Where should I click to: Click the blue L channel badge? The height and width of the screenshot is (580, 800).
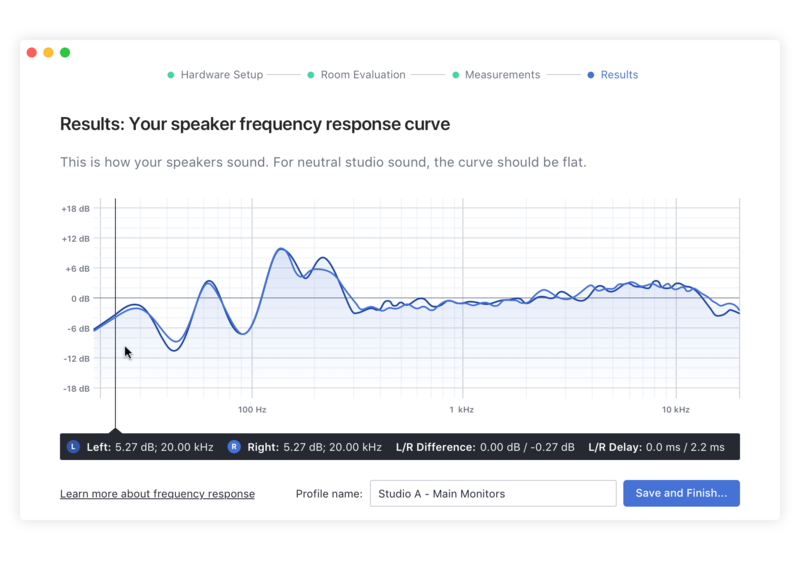point(73,447)
